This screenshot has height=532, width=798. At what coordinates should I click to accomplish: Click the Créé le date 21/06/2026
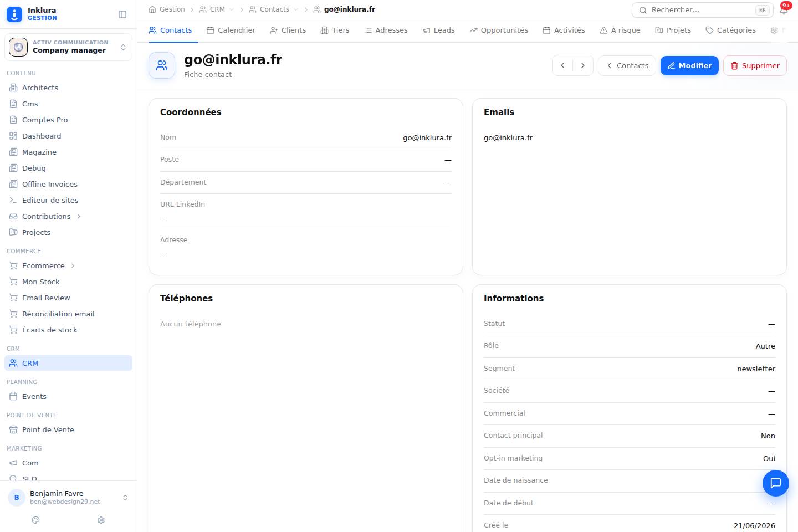(x=754, y=526)
